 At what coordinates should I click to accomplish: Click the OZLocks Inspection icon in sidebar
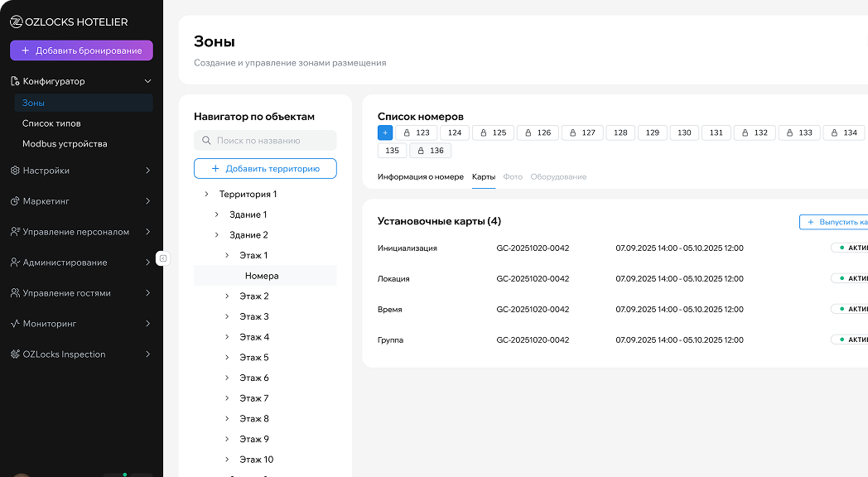click(x=15, y=354)
